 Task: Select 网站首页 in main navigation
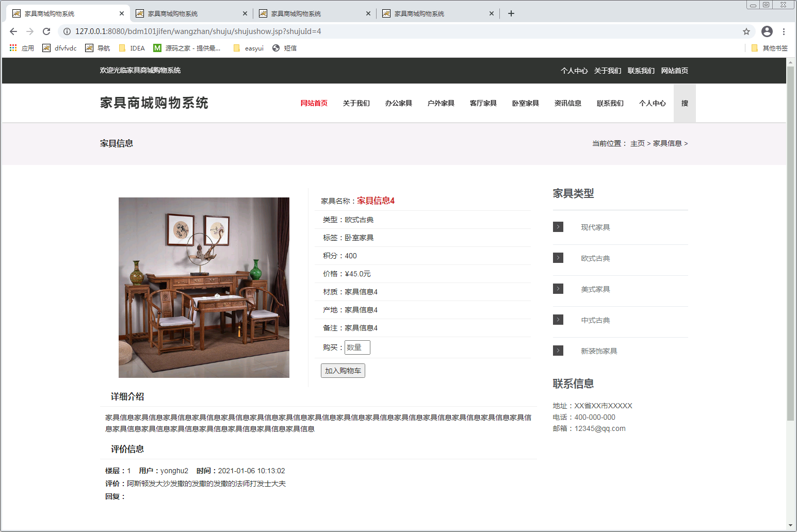pos(314,103)
